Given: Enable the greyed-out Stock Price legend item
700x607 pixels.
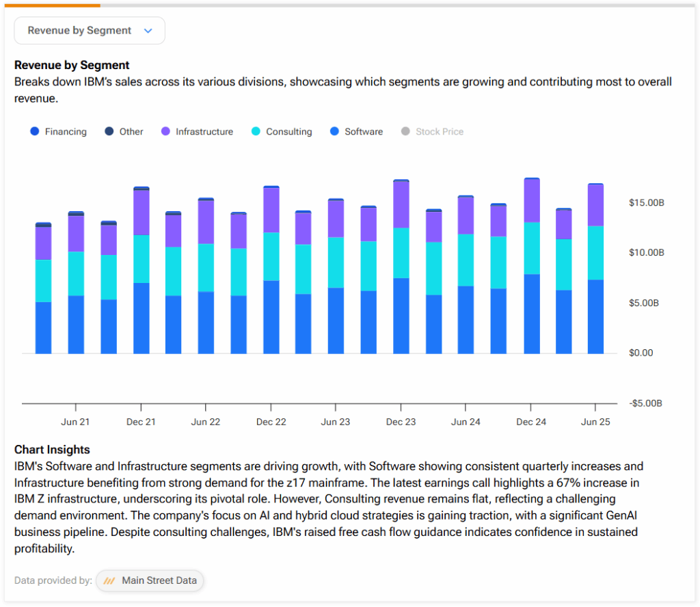Looking at the screenshot, I should (439, 132).
